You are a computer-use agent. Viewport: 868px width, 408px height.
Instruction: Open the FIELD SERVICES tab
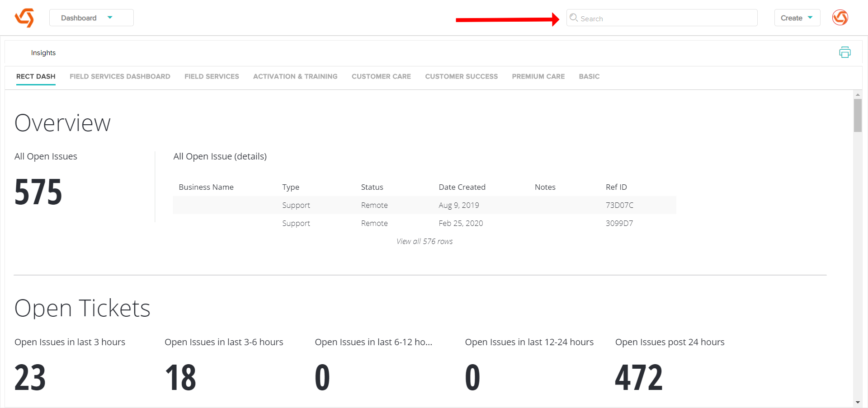point(212,76)
